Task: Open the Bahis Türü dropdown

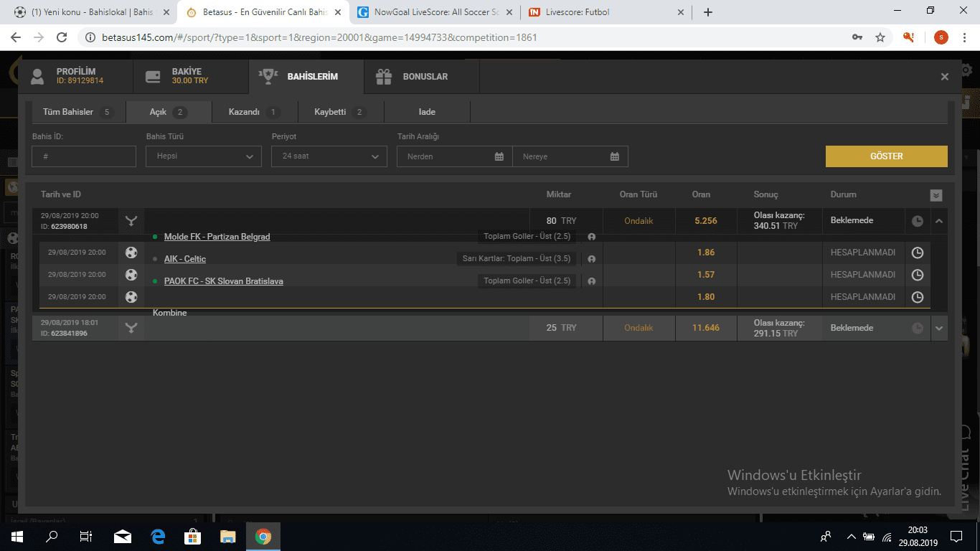Action: [204, 156]
